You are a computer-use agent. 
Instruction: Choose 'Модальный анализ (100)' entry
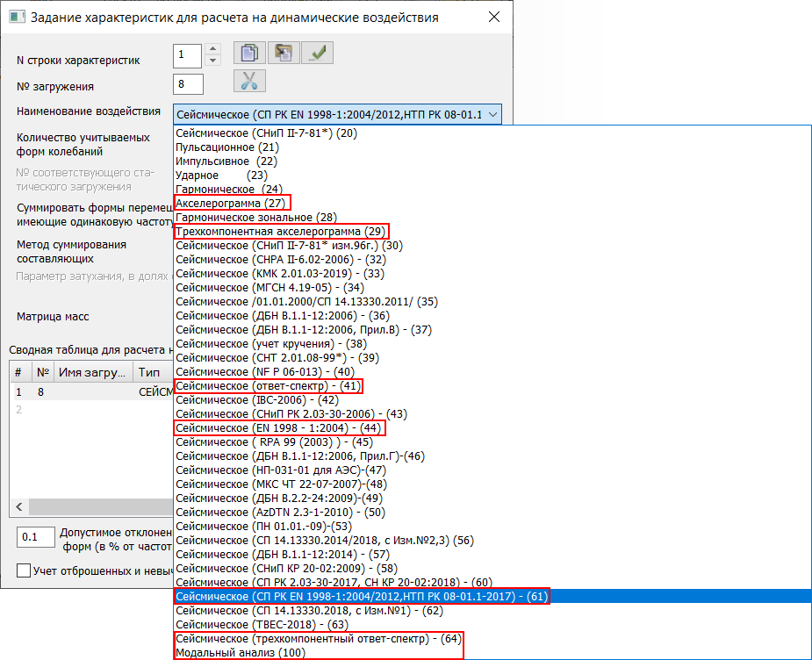click(x=239, y=653)
